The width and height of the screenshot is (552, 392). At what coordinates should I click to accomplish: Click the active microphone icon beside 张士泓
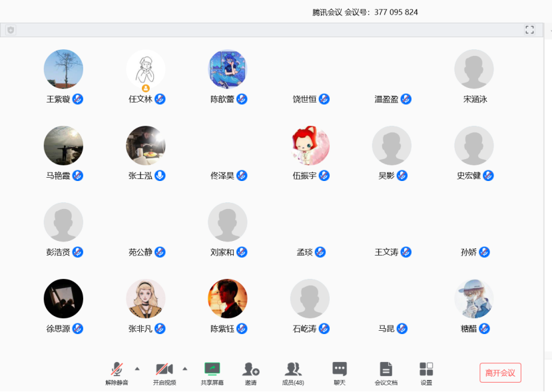(x=160, y=176)
